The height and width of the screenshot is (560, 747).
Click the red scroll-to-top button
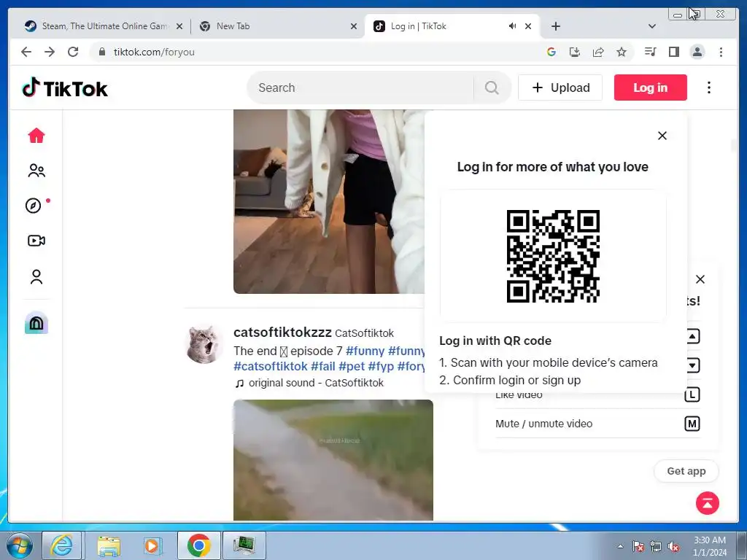708,503
